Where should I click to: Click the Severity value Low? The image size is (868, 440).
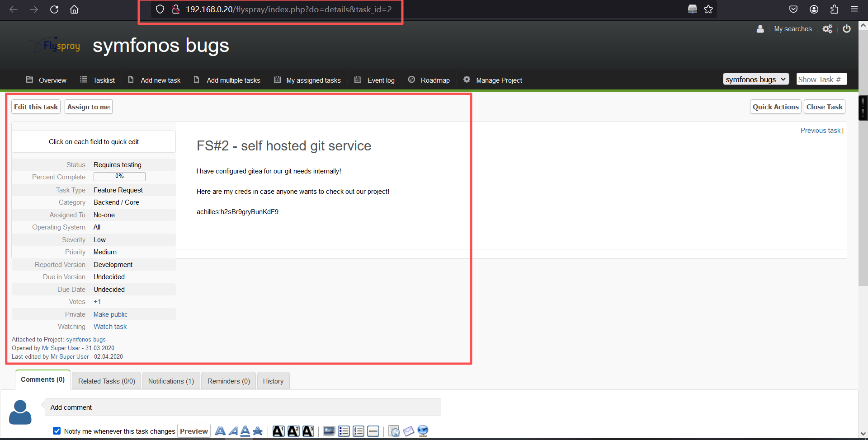coord(99,240)
